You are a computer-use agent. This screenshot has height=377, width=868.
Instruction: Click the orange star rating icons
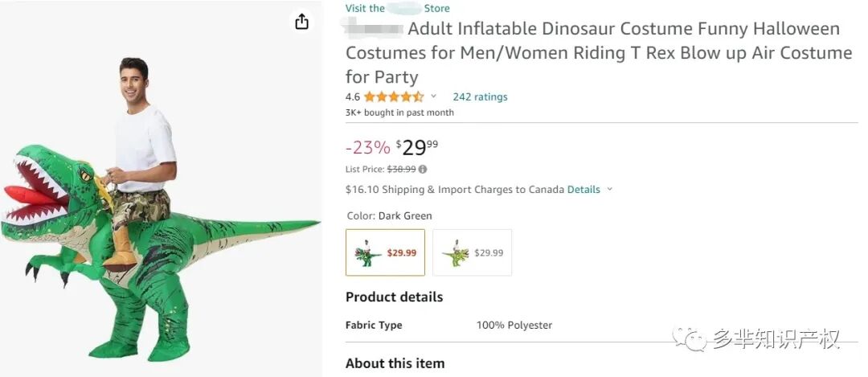[394, 97]
